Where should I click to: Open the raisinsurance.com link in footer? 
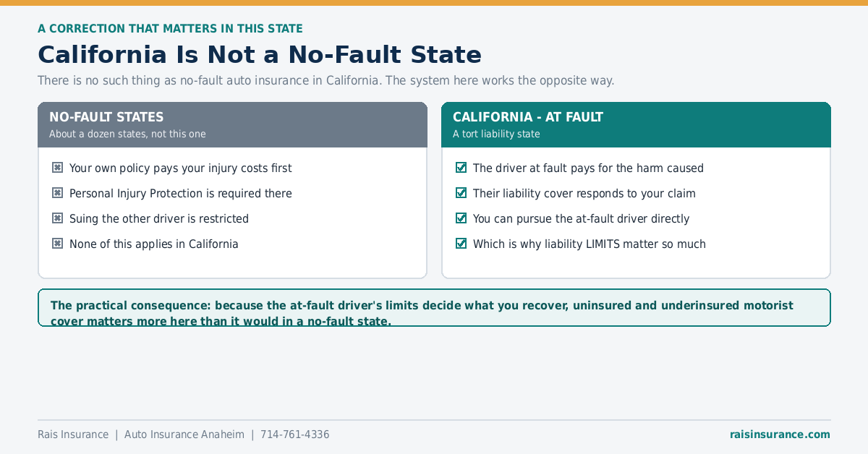pos(780,434)
